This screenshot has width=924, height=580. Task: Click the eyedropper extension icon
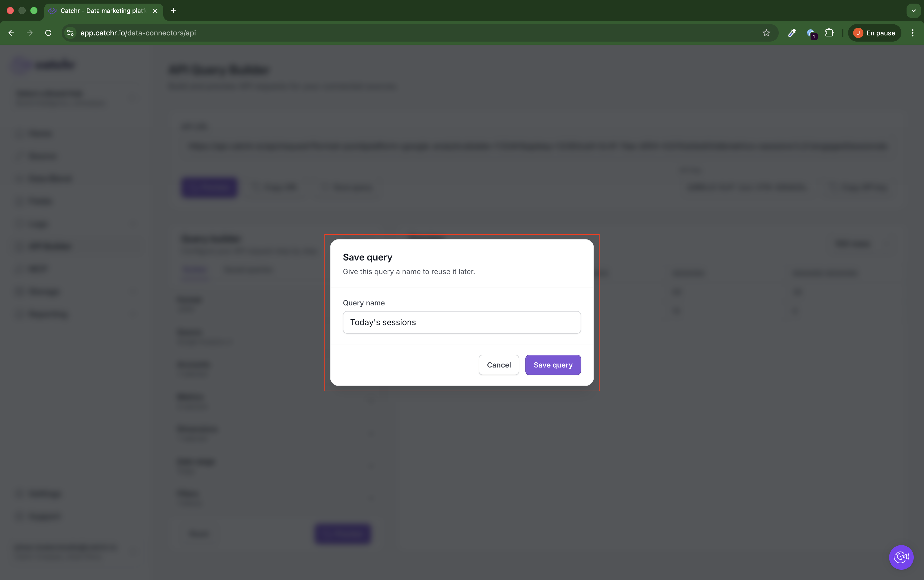(792, 33)
